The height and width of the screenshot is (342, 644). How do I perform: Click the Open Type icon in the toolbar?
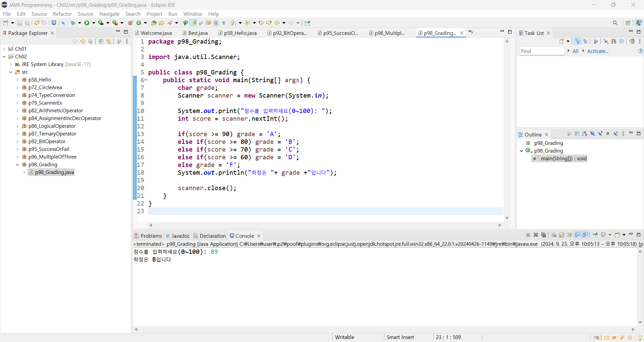[x=154, y=23]
